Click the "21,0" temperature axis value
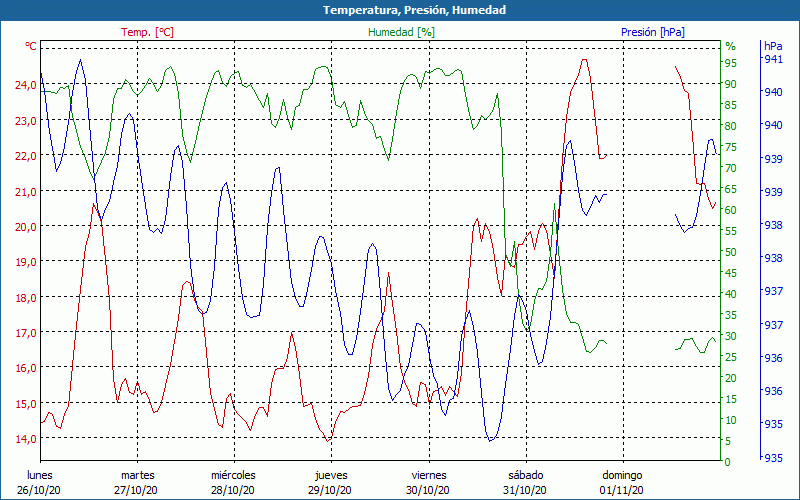This screenshot has height=500, width=800. point(26,192)
